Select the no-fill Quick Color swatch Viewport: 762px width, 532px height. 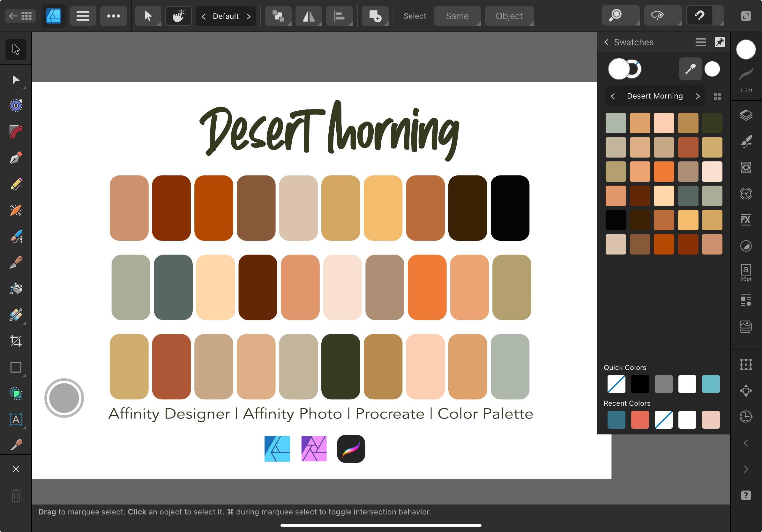pyautogui.click(x=616, y=384)
